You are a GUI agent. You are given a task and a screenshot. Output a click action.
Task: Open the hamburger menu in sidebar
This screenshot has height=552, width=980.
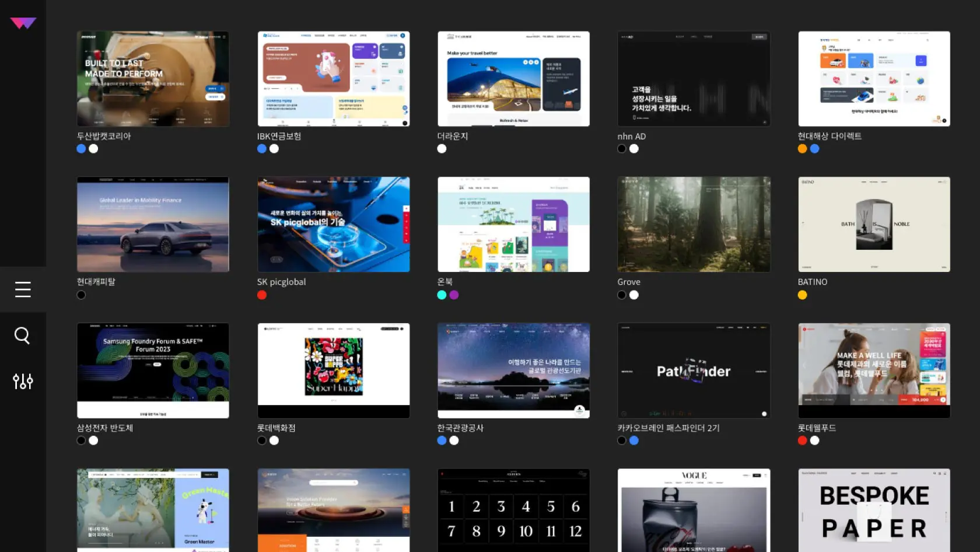[x=23, y=289]
